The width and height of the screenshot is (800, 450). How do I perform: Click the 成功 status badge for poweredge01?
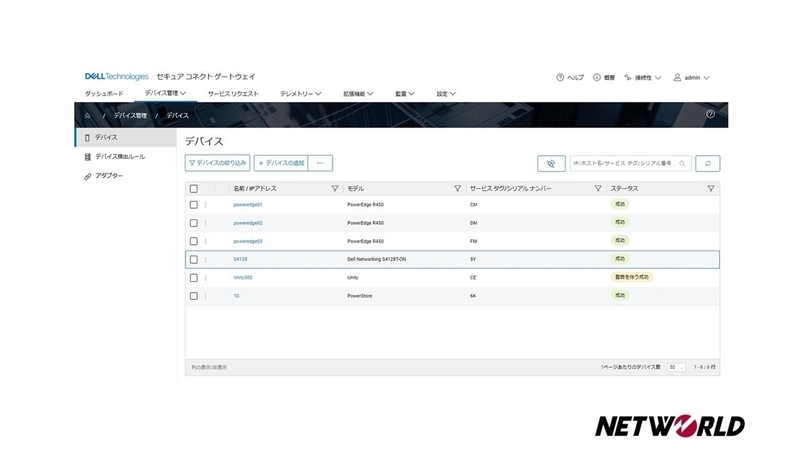(x=620, y=204)
